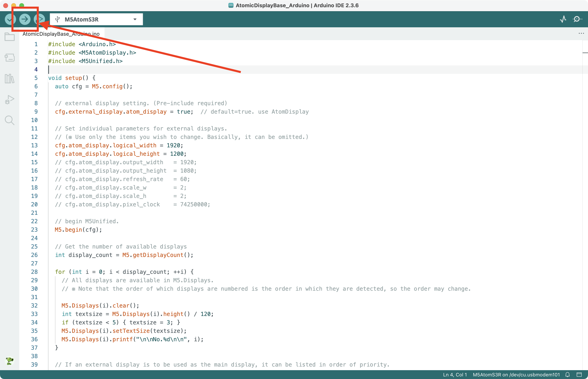588x379 pixels.
Task: Click the printf line with "No.%d"
Action: tap(132, 339)
